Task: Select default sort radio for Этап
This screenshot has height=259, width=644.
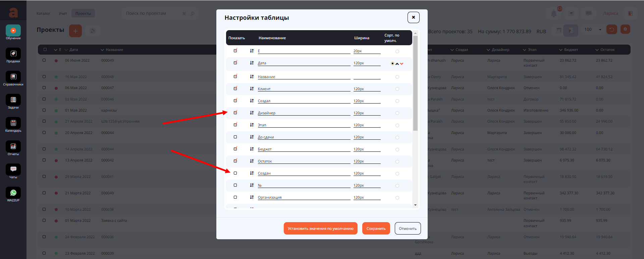Action: tap(397, 125)
